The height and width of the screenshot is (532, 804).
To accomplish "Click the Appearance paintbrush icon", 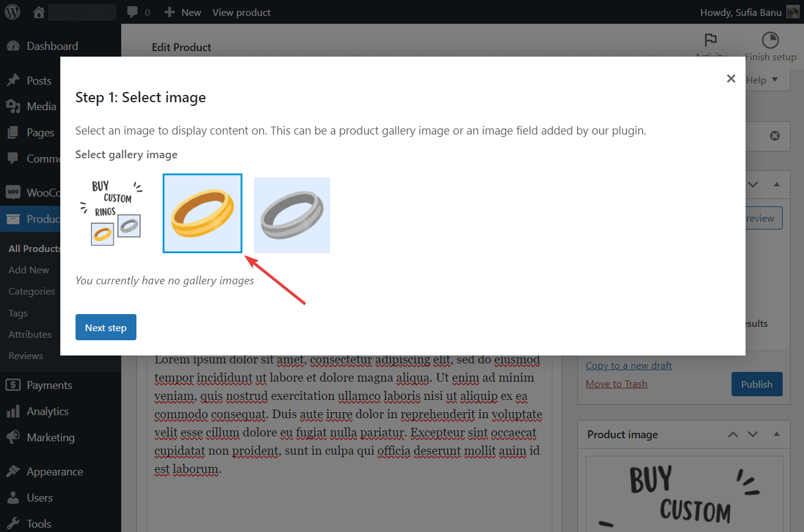I will [x=13, y=472].
